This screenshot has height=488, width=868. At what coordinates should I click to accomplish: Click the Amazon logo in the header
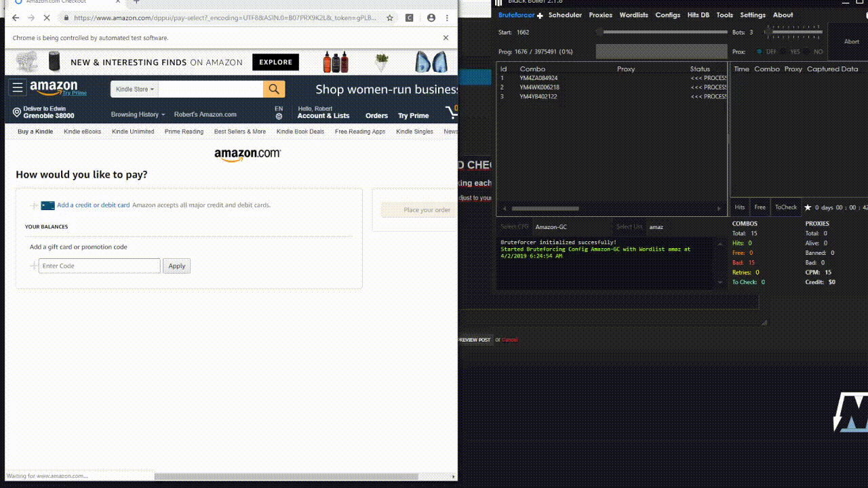[54, 88]
